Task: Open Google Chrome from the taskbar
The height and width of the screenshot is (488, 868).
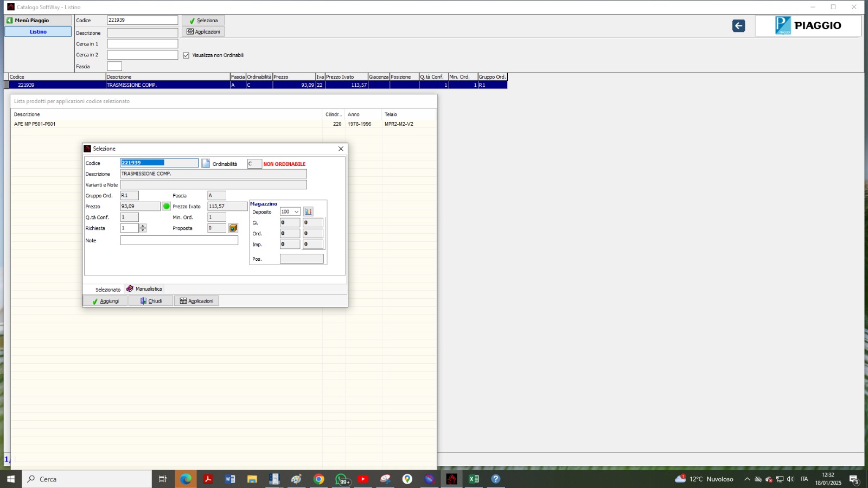Action: click(319, 479)
